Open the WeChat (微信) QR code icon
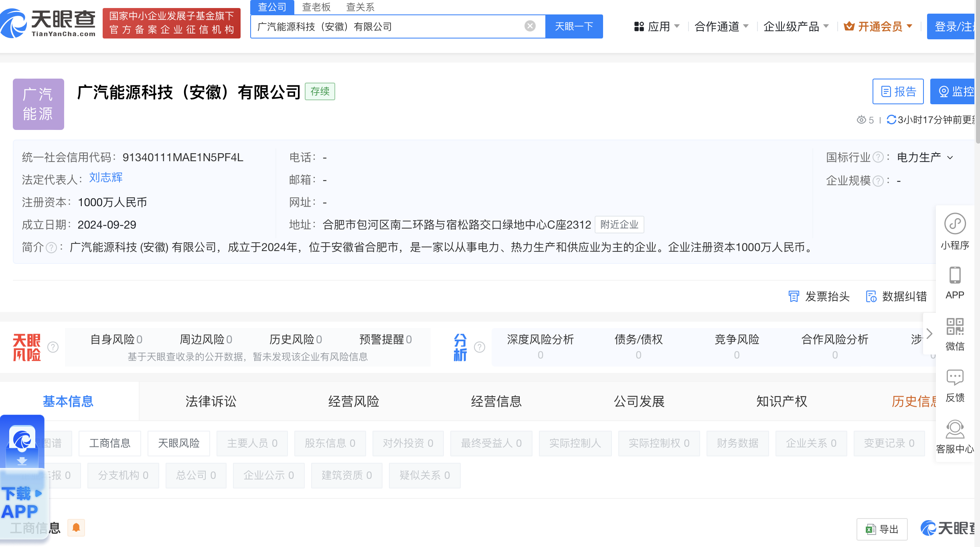Viewport: 980px width, 547px height. coord(955,327)
